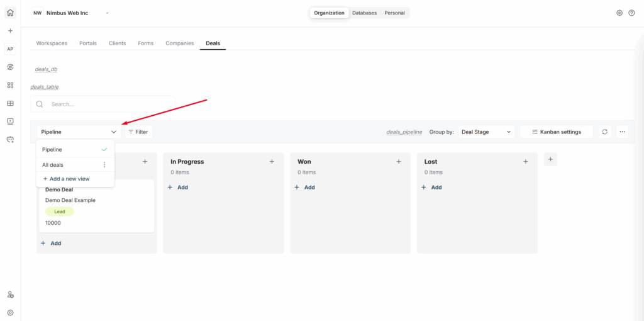
Task: Open the help question mark icon
Action: [631, 13]
